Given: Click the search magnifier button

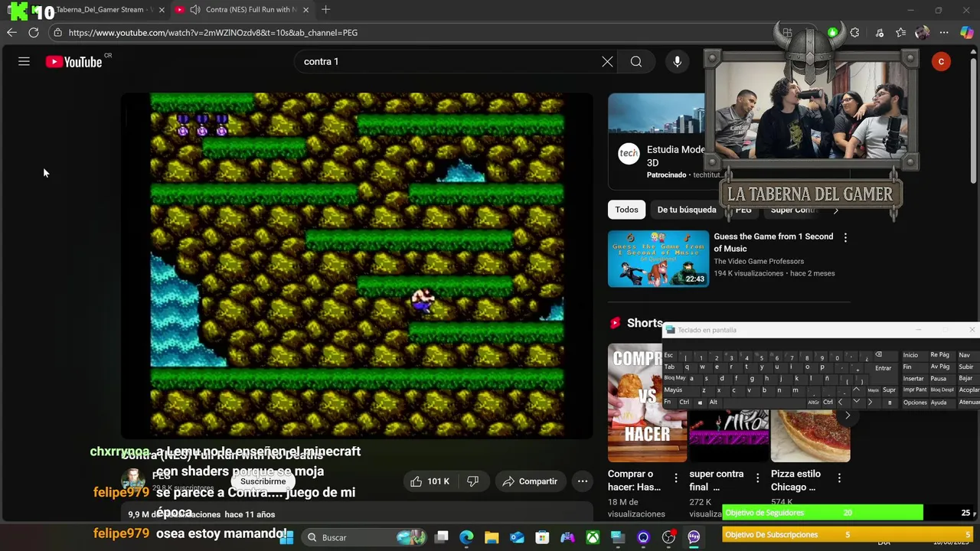Looking at the screenshot, I should click(636, 61).
